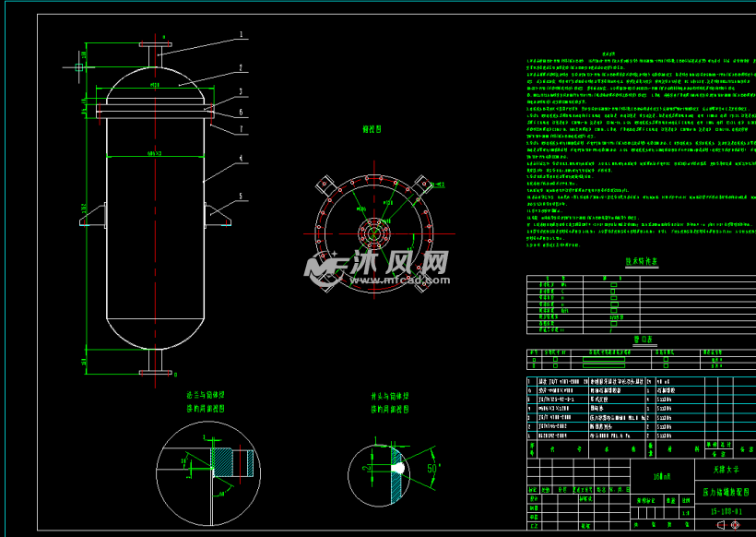Screen dimensions: 756x537
Task: Click part balloon number 1
Action: 241,35
